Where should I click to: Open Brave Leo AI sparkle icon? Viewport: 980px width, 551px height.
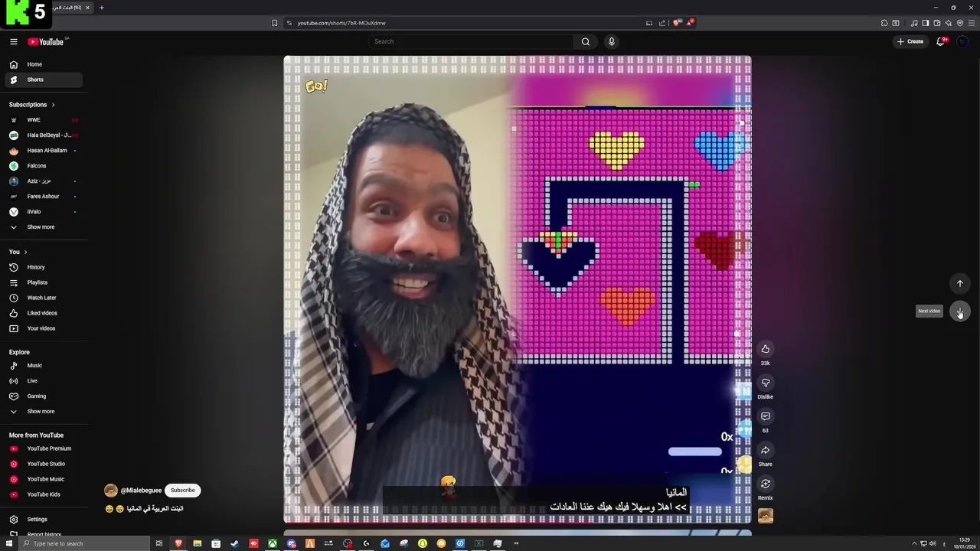[x=948, y=23]
